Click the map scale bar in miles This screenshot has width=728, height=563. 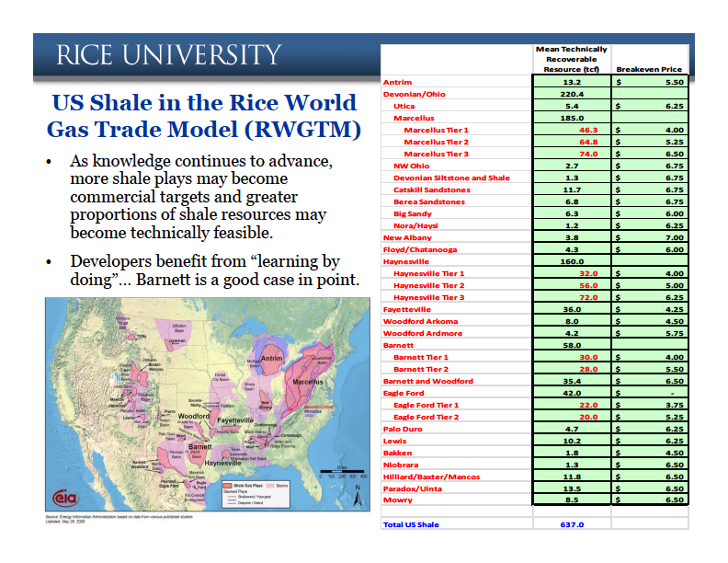(x=344, y=473)
